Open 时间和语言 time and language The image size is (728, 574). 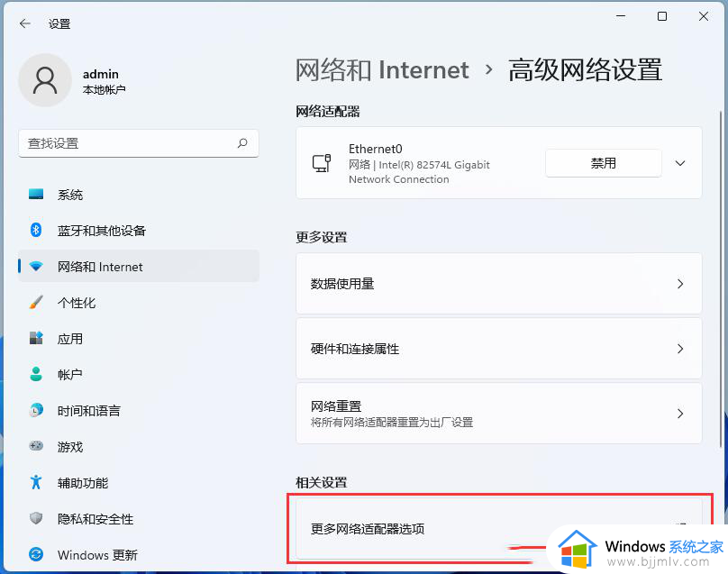(88, 411)
